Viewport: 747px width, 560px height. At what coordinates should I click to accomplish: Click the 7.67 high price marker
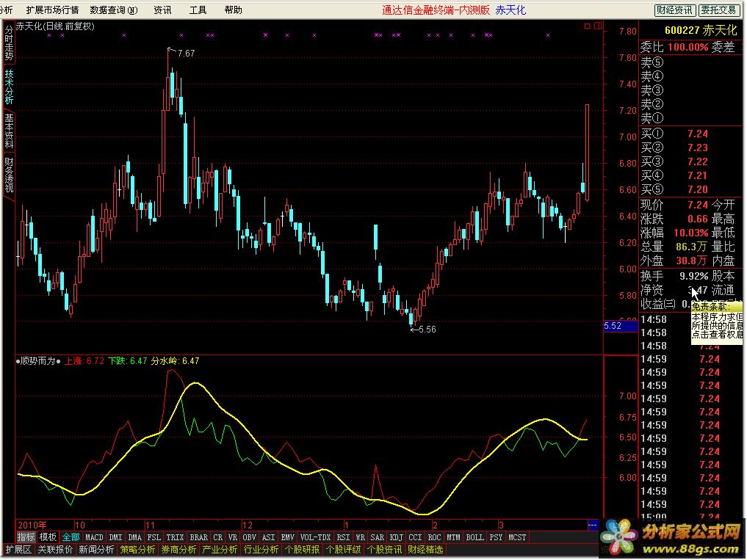tap(187, 54)
